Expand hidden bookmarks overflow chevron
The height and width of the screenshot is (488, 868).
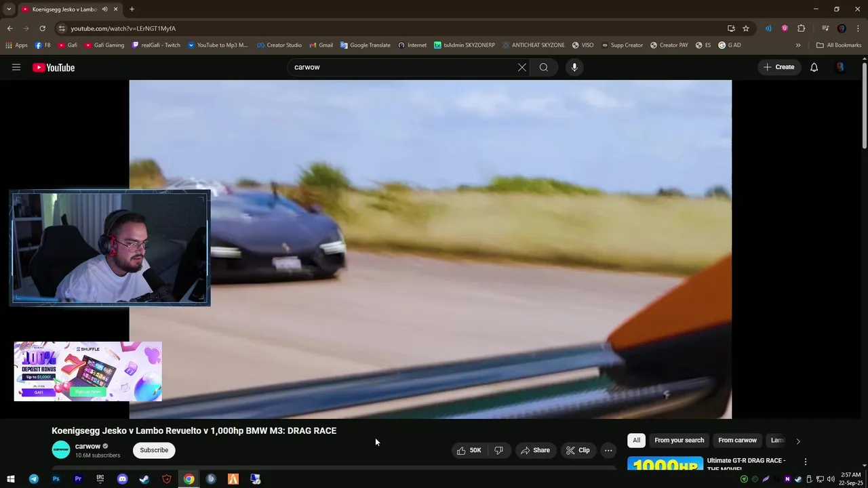pyautogui.click(x=798, y=45)
